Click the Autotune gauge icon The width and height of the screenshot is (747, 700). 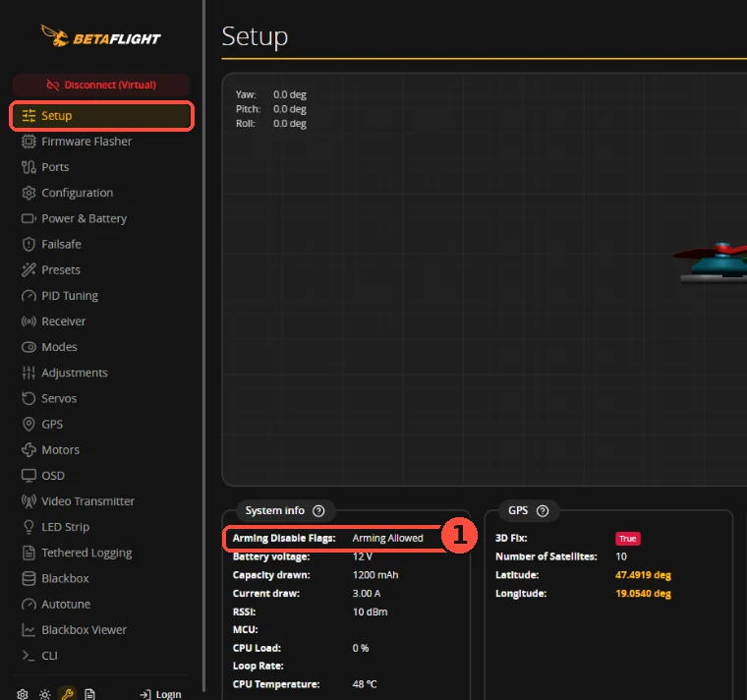[29, 605]
